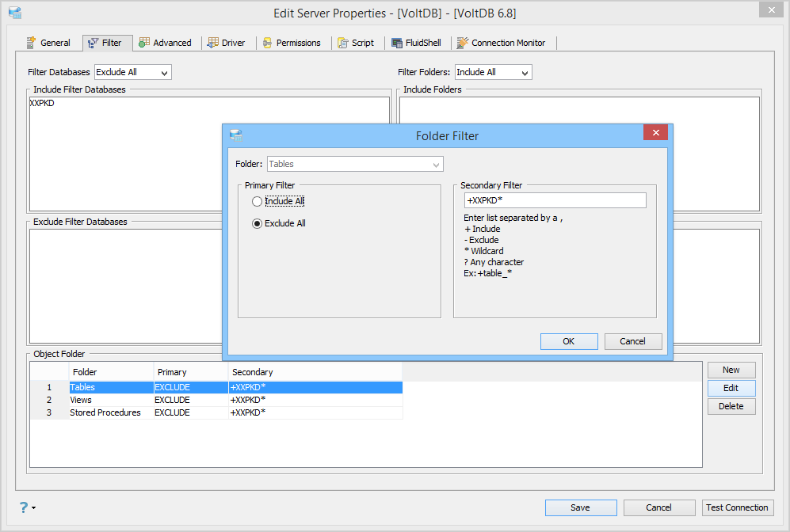Click row number 2 in Object Folder

tap(49, 400)
